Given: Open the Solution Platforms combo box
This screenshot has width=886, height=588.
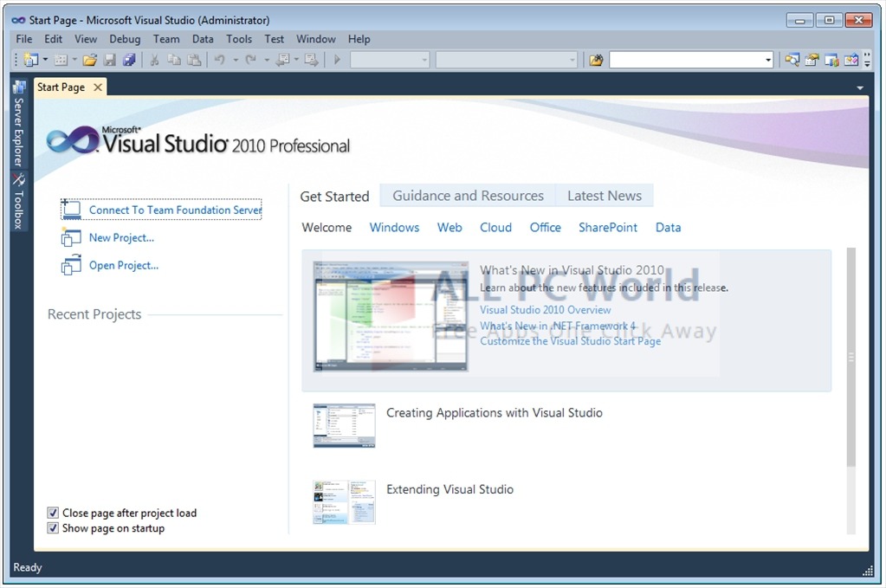Looking at the screenshot, I should pyautogui.click(x=507, y=59).
